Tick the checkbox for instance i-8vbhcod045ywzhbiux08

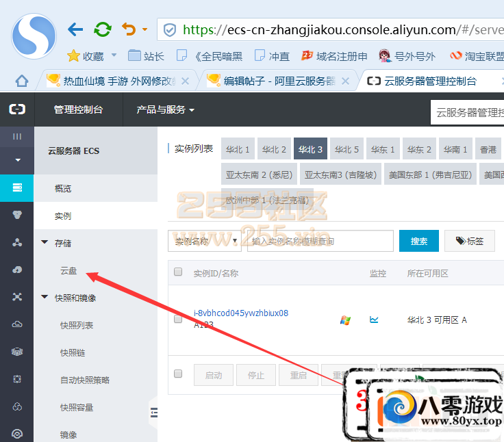(178, 319)
